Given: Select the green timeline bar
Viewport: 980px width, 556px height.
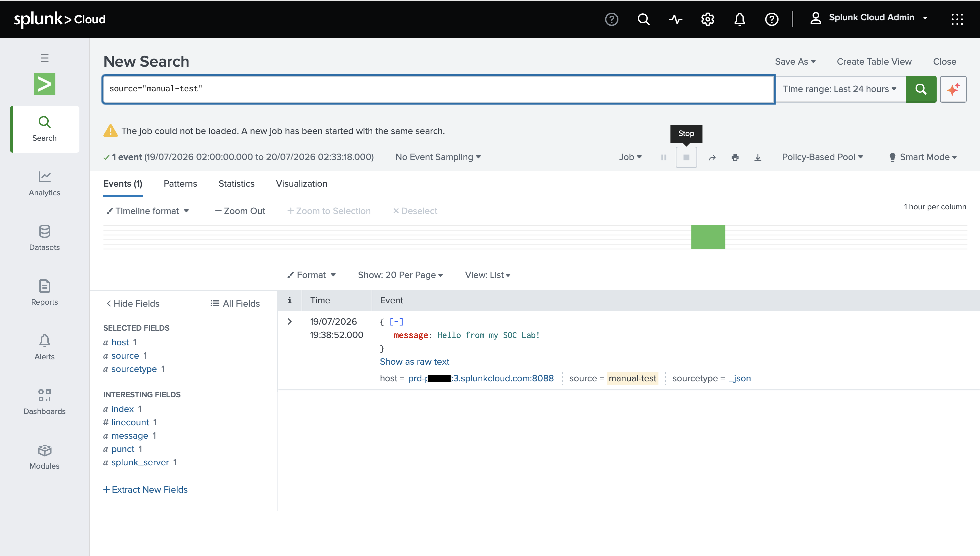Looking at the screenshot, I should click(708, 237).
